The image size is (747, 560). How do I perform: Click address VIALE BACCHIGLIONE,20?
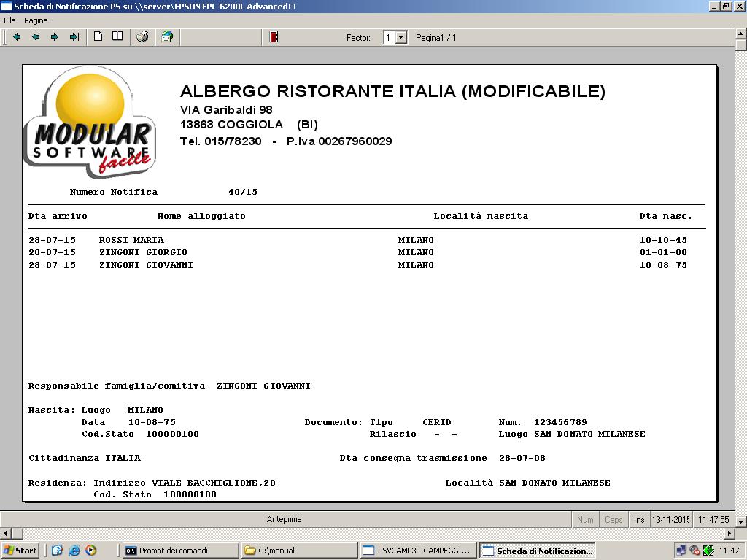point(214,483)
